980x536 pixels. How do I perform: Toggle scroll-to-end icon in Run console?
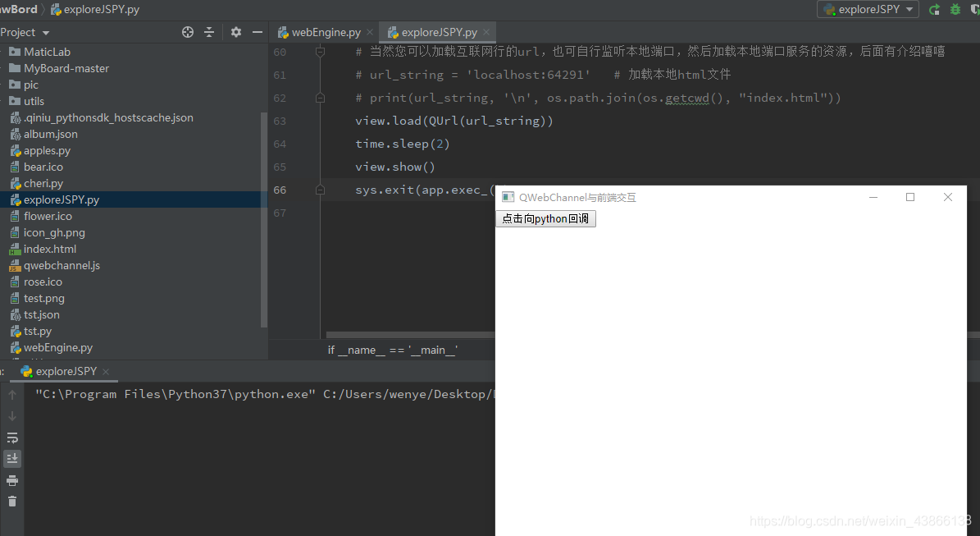click(x=11, y=459)
